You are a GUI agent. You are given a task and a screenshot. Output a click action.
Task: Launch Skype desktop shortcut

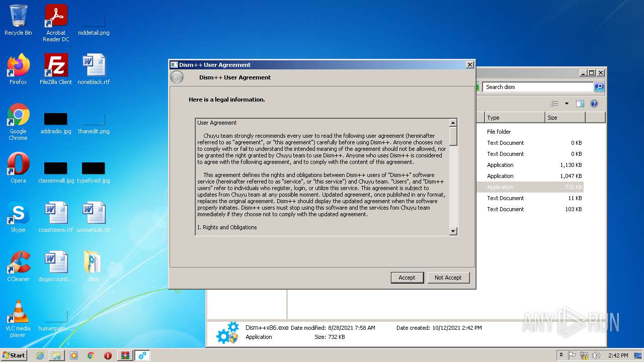[18, 217]
